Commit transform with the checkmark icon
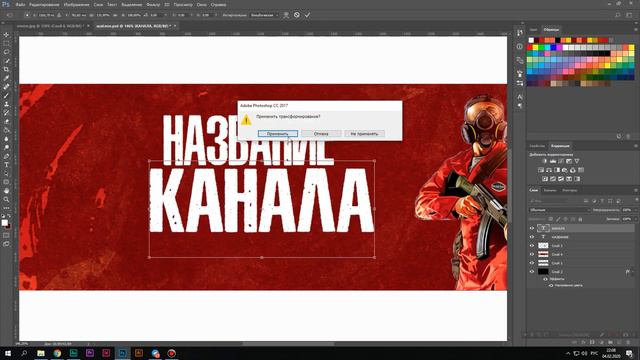This screenshot has height=360, width=640. click(307, 15)
